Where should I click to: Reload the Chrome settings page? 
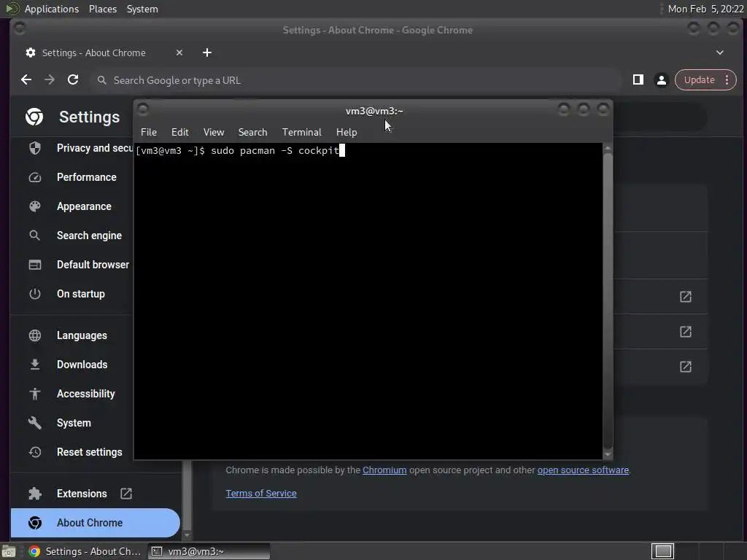click(x=73, y=80)
